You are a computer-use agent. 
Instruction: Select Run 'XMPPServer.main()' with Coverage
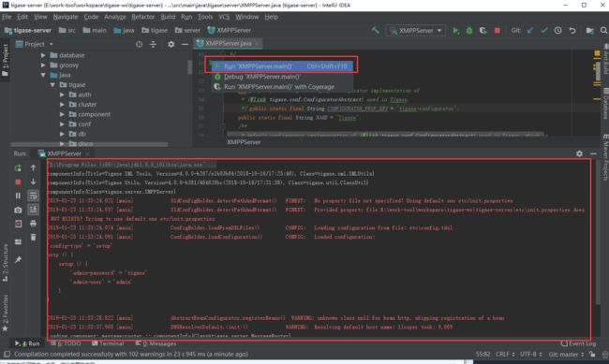(x=282, y=86)
